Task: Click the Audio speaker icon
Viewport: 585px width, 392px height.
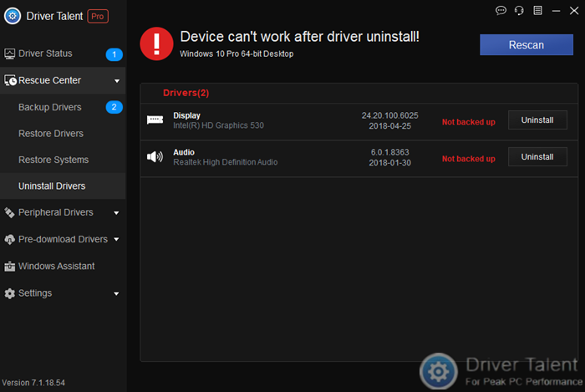Action: [155, 156]
